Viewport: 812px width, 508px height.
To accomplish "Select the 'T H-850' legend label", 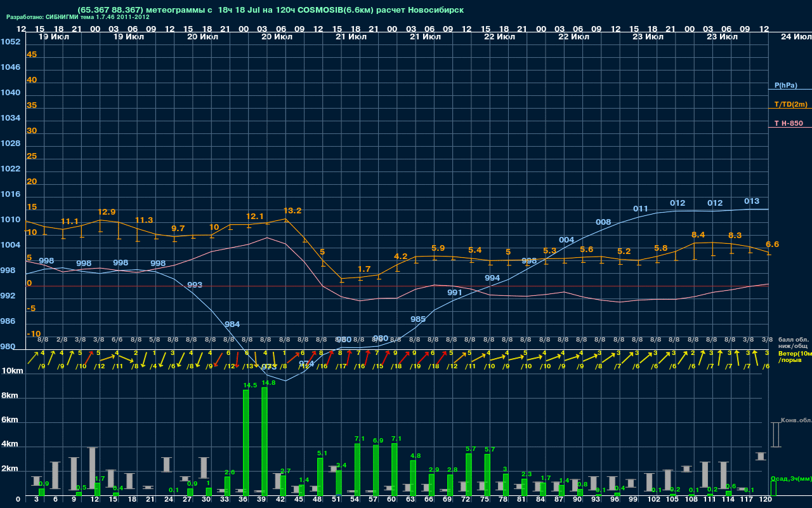I will point(789,123).
